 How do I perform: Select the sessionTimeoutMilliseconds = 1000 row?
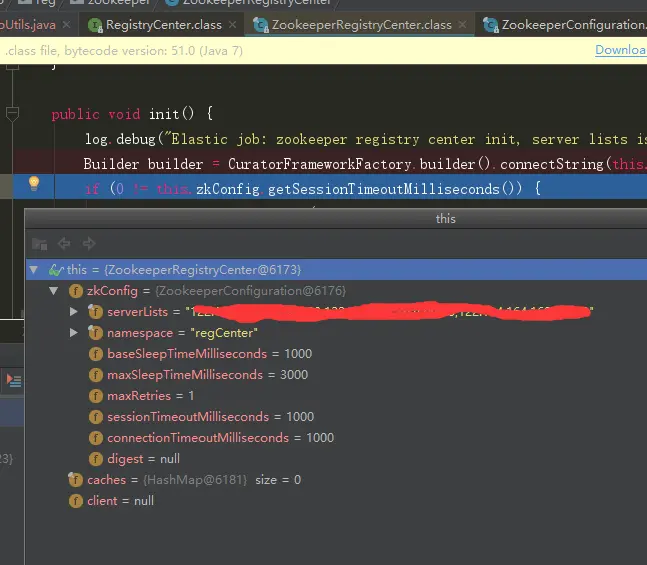coord(336,417)
